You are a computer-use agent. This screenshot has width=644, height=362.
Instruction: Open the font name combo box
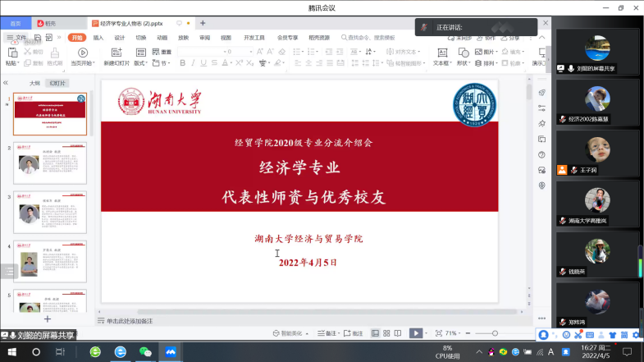tap(202, 52)
